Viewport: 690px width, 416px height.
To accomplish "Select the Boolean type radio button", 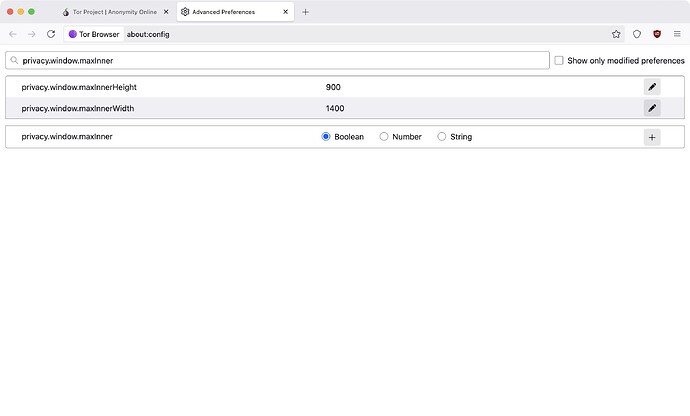I will [326, 136].
